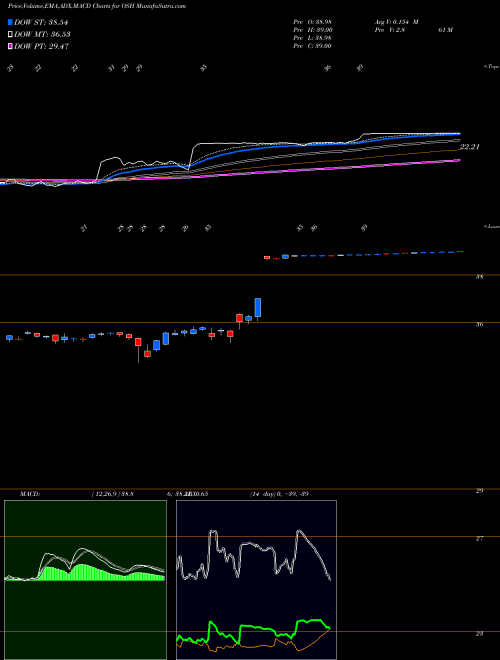Select the DOW MT: 36.53 legend label
The width and height of the screenshot is (500, 660).
point(42,34)
